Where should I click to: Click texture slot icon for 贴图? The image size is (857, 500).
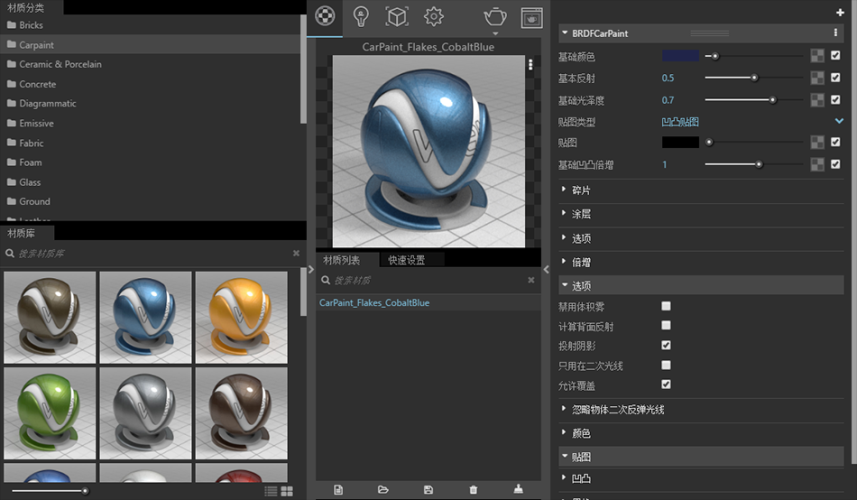click(817, 142)
